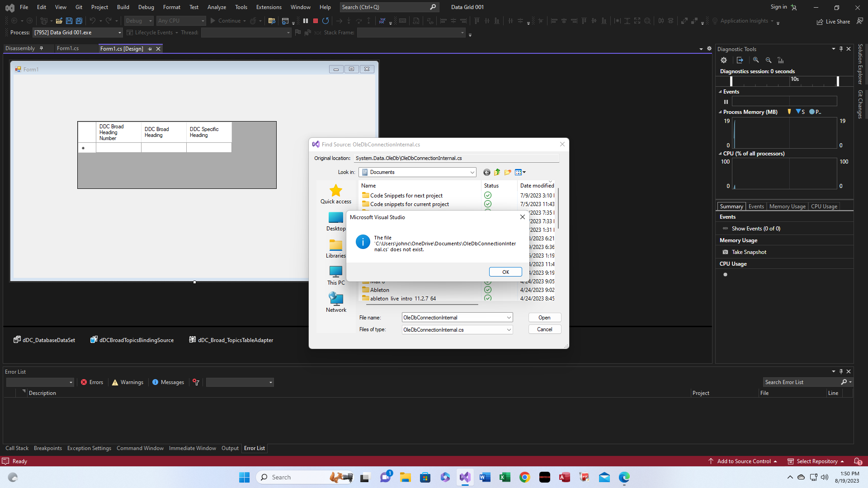This screenshot has height=488, width=868.
Task: Select the Step Into debugging icon
Action: click(x=349, y=21)
